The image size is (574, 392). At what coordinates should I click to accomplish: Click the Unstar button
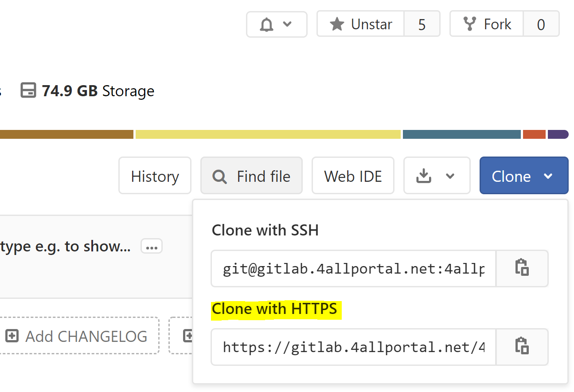click(x=360, y=24)
